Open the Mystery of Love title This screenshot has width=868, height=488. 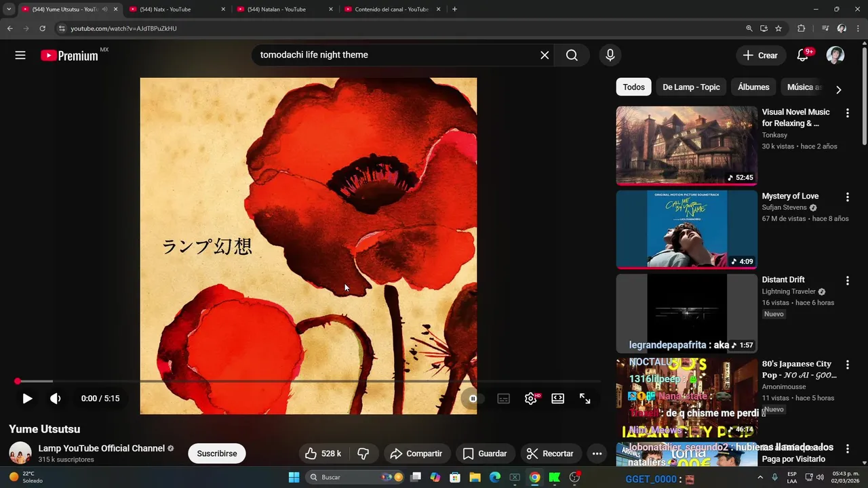click(790, 197)
